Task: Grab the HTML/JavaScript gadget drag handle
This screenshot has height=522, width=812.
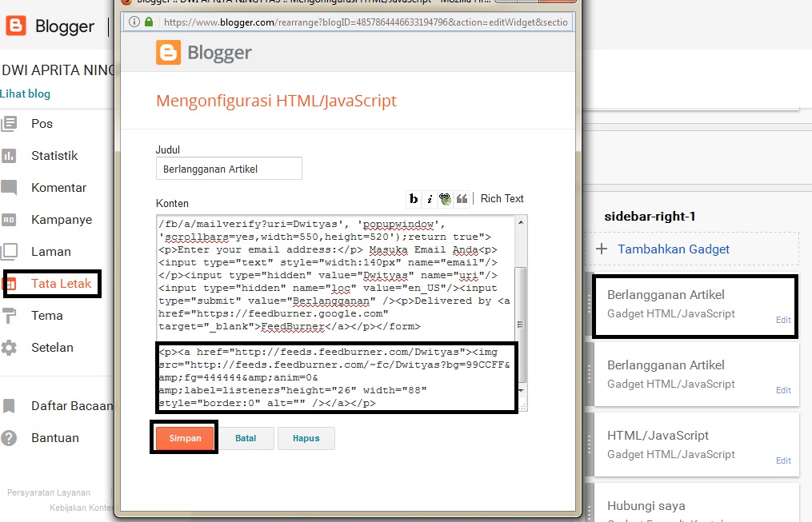Action: pos(590,444)
